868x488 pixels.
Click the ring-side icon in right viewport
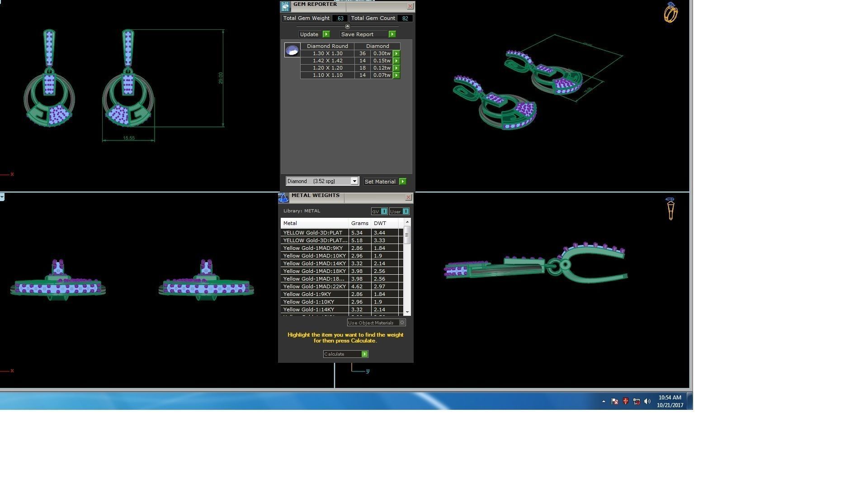pos(670,209)
